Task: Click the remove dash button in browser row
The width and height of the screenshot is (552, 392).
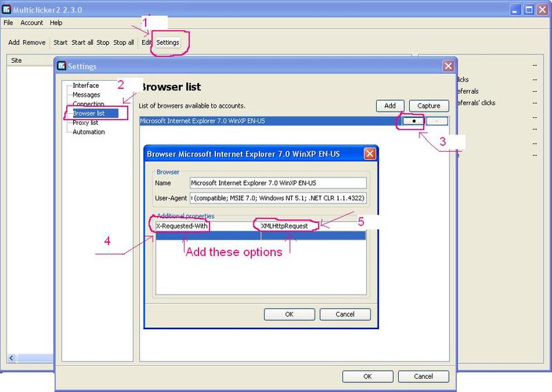Action: click(437, 121)
